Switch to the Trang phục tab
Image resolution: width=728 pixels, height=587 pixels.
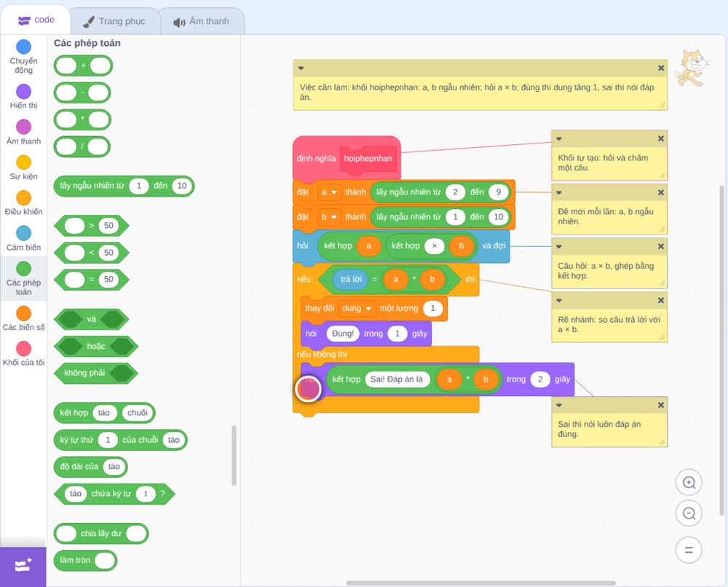tap(115, 21)
